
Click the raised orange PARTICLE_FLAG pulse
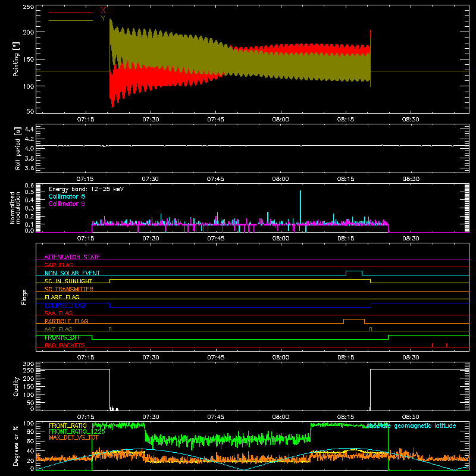pos(354,320)
